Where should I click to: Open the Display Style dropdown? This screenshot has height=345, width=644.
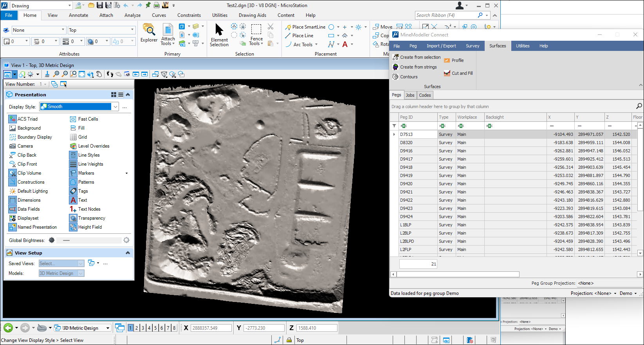(115, 107)
